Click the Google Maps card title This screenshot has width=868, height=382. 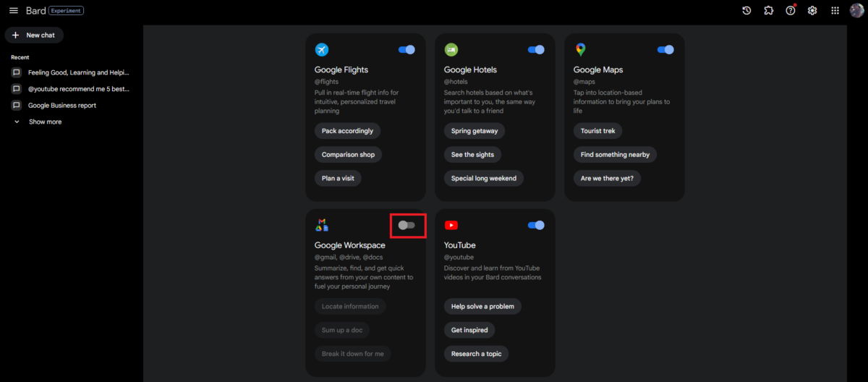(x=598, y=70)
